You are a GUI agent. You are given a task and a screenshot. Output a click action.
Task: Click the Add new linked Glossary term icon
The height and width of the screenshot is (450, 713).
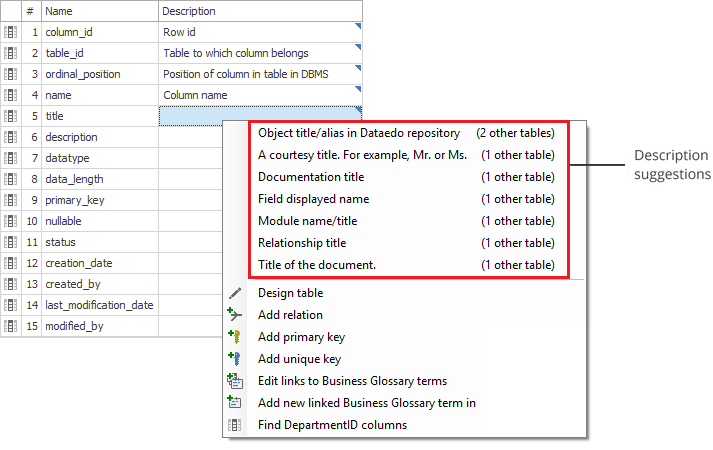235,403
